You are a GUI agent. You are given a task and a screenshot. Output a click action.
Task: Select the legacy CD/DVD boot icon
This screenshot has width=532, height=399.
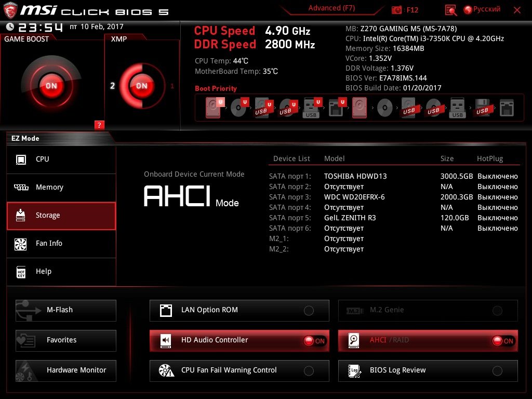coord(385,108)
